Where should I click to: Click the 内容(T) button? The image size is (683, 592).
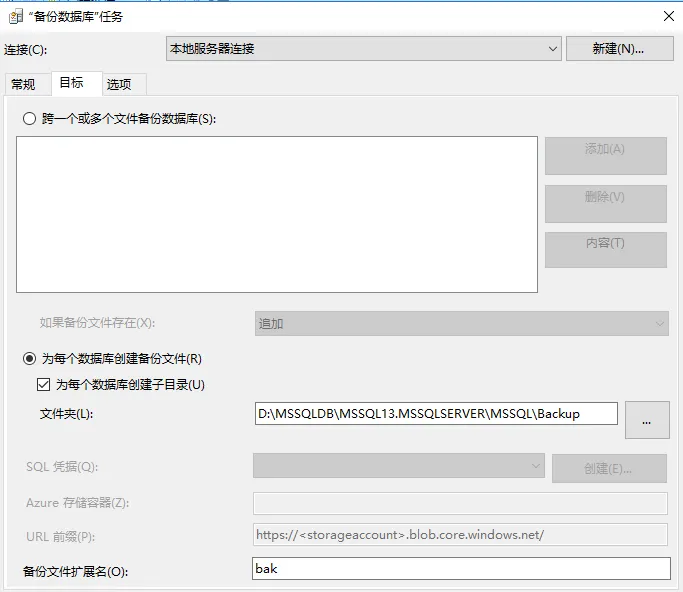pos(605,250)
